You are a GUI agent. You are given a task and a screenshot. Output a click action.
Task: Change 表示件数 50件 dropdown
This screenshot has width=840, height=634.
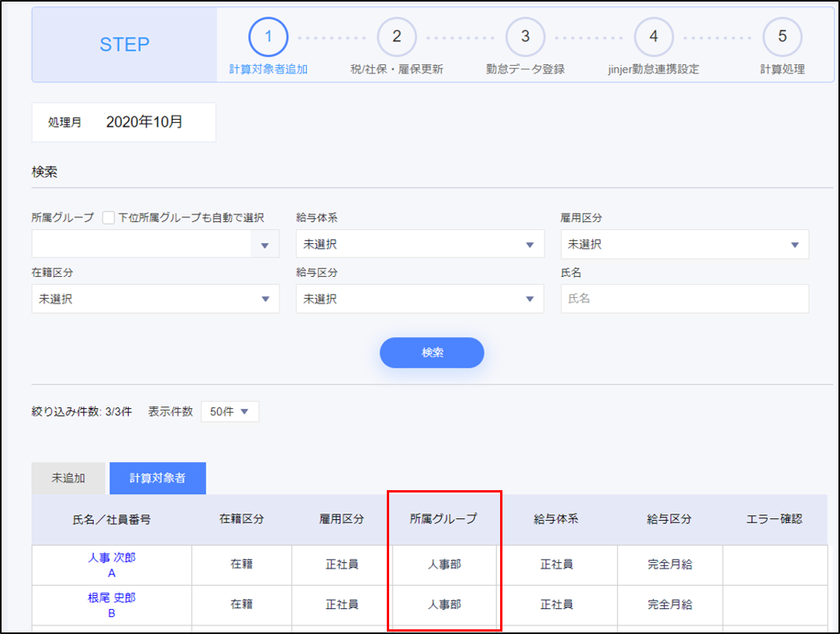230,412
